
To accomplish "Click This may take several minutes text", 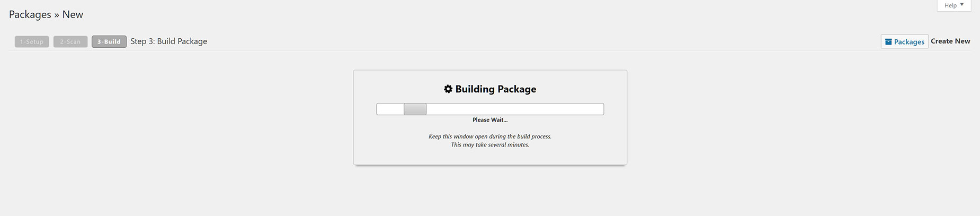I will 490,145.
